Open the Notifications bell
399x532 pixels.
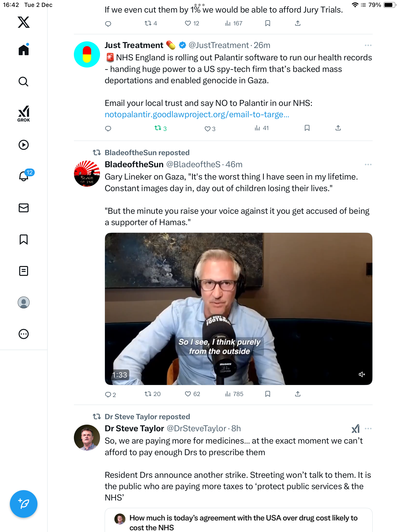tap(24, 176)
